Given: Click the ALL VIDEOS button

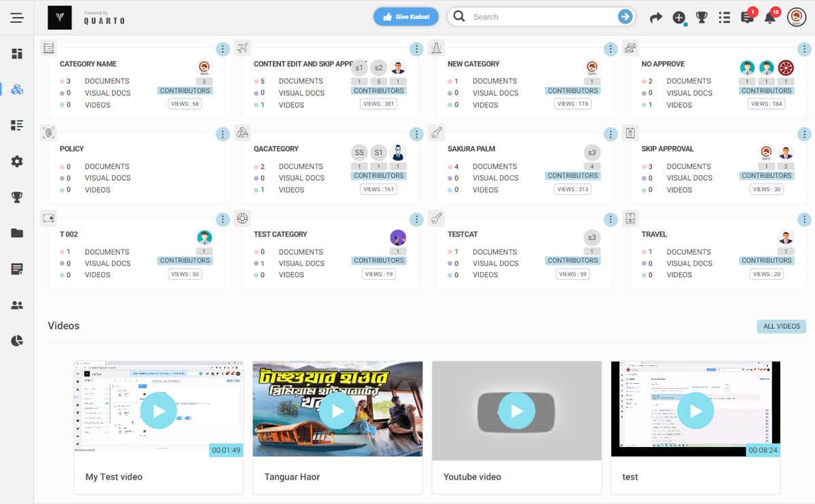Looking at the screenshot, I should 781,327.
